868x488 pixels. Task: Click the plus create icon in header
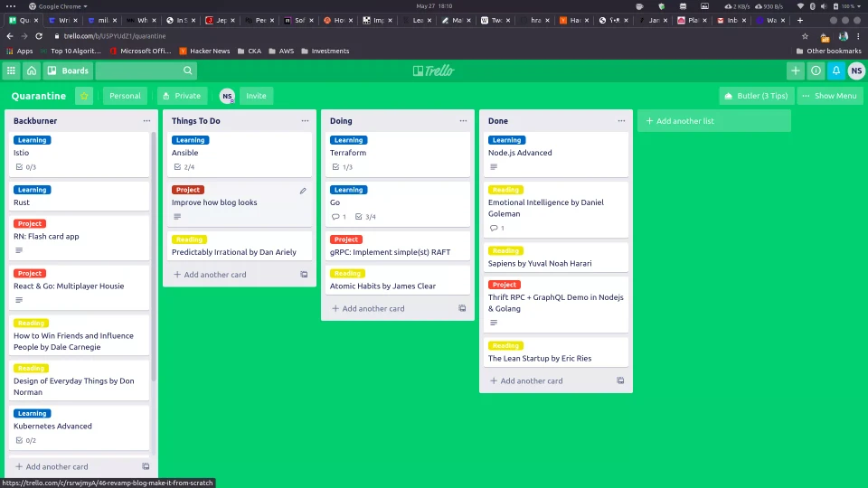(796, 70)
